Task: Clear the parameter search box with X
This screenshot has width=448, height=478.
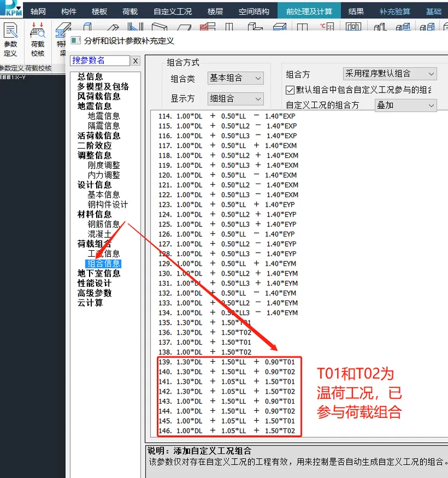Action: (135, 61)
